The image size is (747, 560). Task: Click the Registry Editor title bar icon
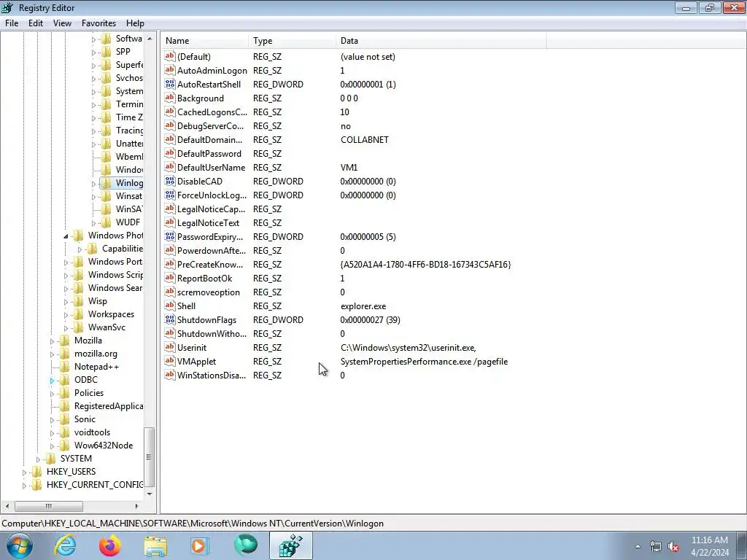coord(7,7)
